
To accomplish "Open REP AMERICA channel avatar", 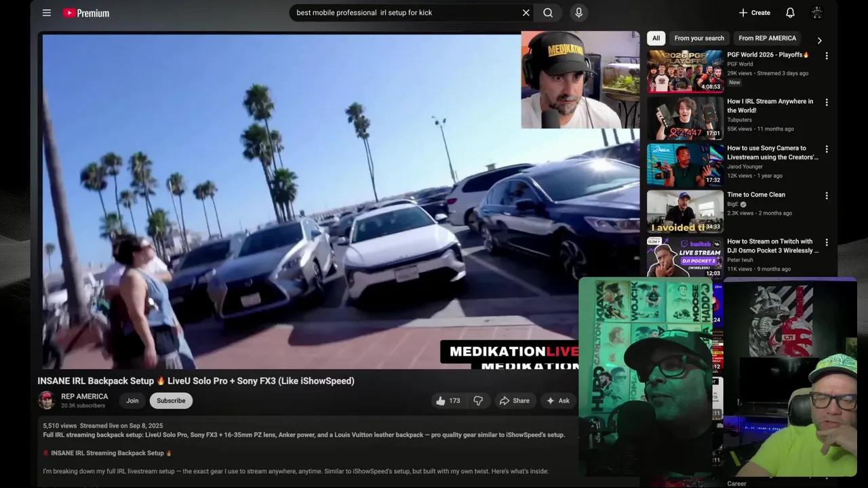I will click(46, 401).
